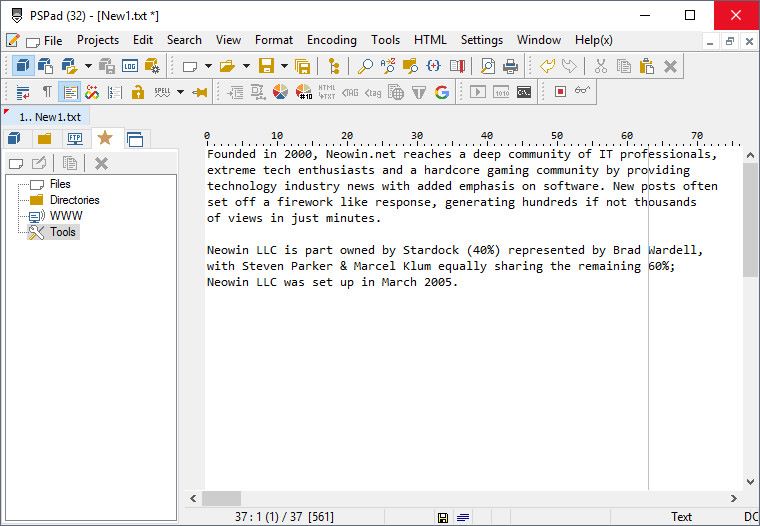This screenshot has height=526, width=760.
Task: Click the yellow Save file icon
Action: (266, 66)
